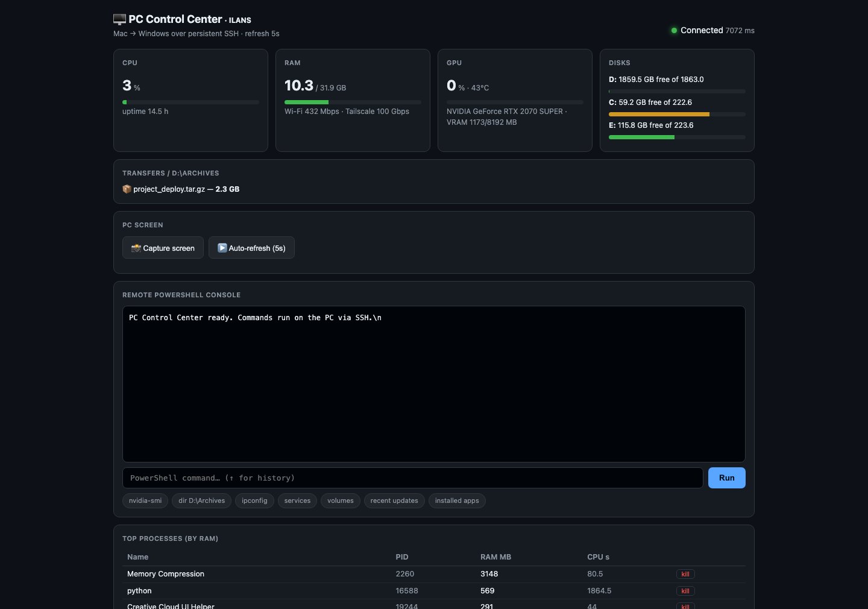Kill the Memory Compression process
Viewport: 868px width, 609px height.
(x=685, y=574)
